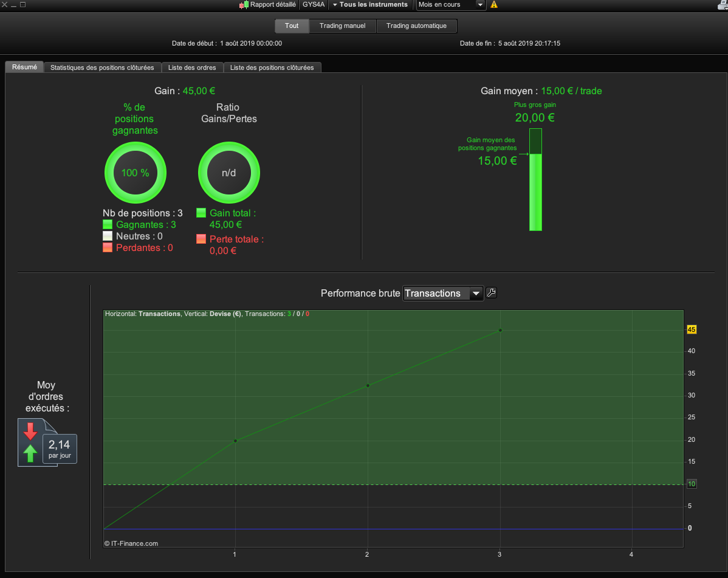This screenshot has width=728, height=578.
Task: Switch to Statistiques des positions clôturées tab
Action: pos(102,67)
